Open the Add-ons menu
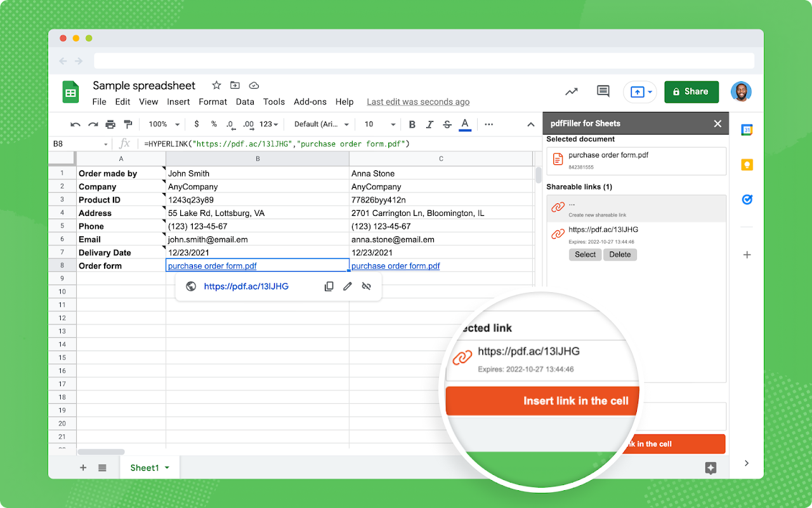The height and width of the screenshot is (508, 812). tap(310, 102)
